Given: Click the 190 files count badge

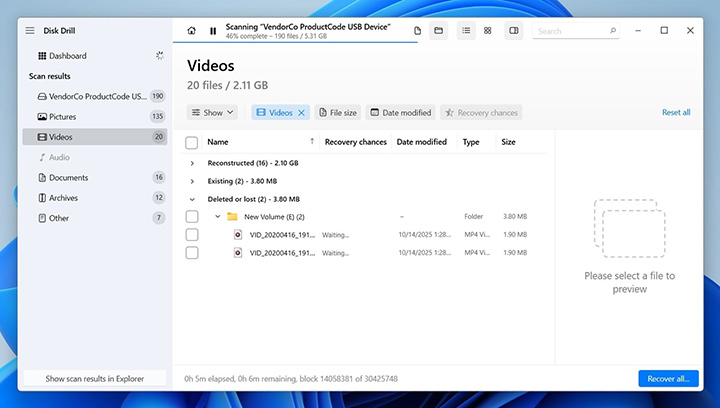Looking at the screenshot, I should coord(158,96).
